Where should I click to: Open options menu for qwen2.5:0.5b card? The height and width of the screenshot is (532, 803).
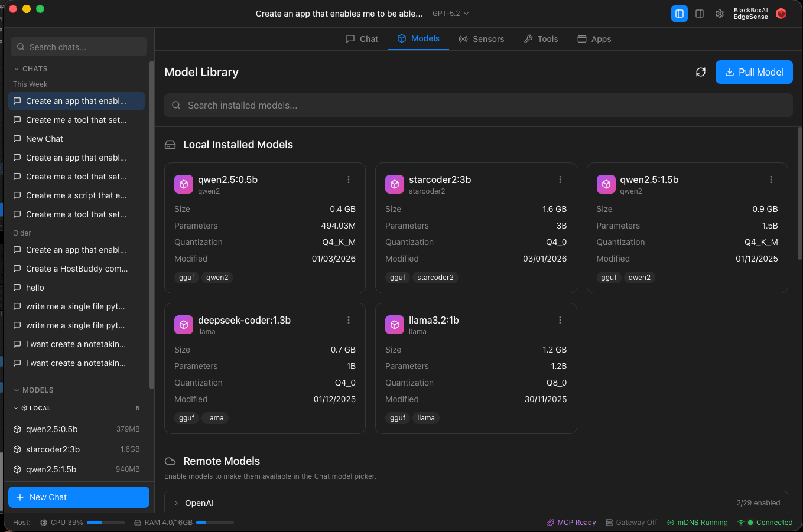tap(349, 179)
